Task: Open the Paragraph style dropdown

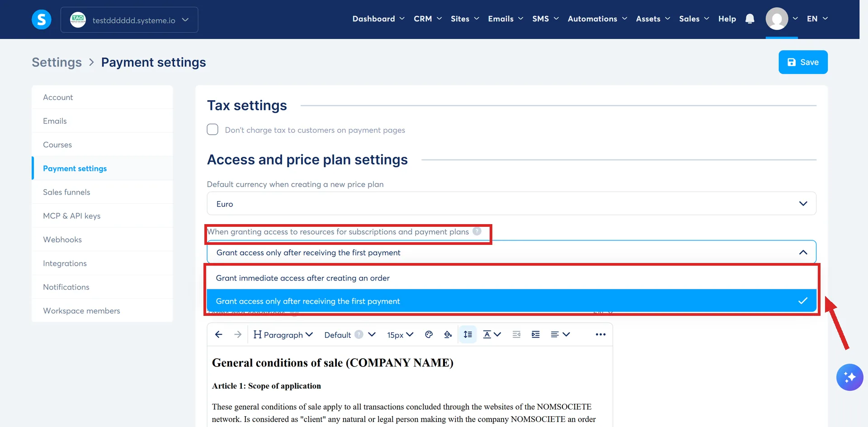Action: coord(283,334)
